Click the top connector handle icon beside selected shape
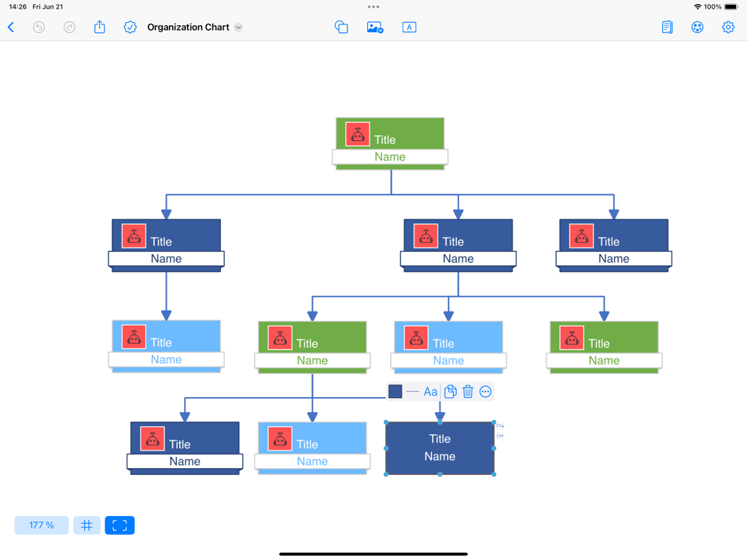 [x=500, y=426]
